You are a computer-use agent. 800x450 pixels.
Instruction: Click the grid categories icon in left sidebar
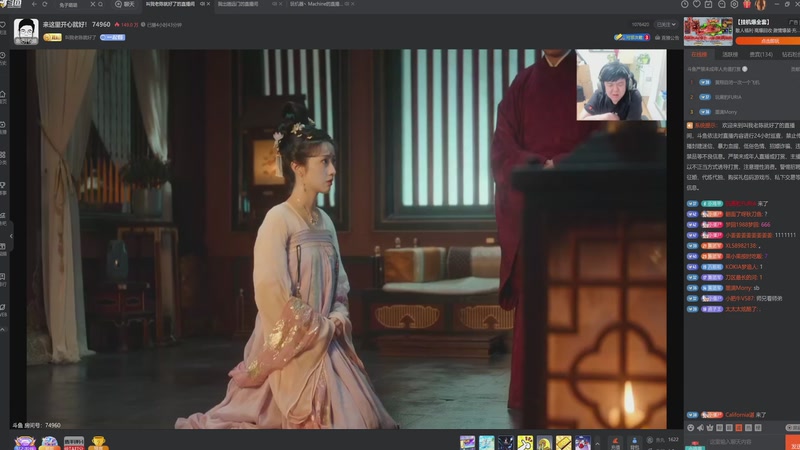tap(3, 155)
